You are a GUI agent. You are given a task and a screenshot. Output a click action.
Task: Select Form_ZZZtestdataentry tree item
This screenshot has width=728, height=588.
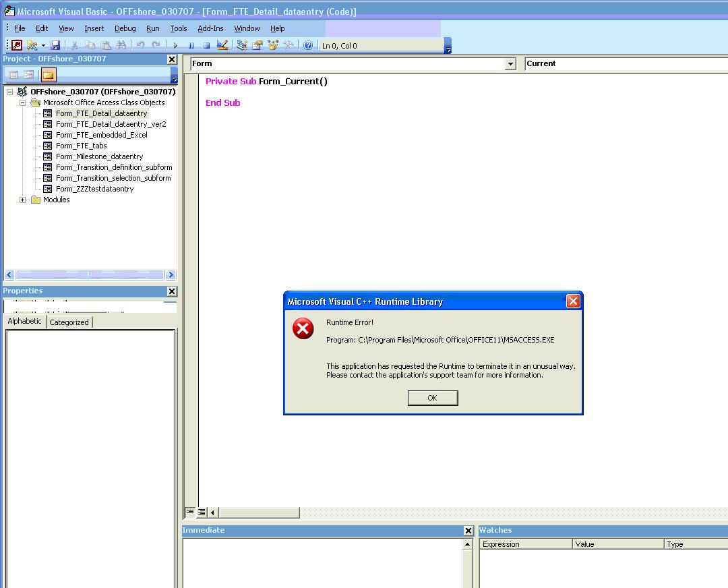(95, 189)
